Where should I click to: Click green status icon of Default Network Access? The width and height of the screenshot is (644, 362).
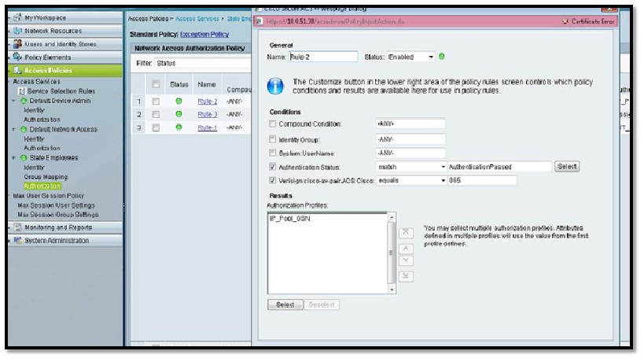24,129
